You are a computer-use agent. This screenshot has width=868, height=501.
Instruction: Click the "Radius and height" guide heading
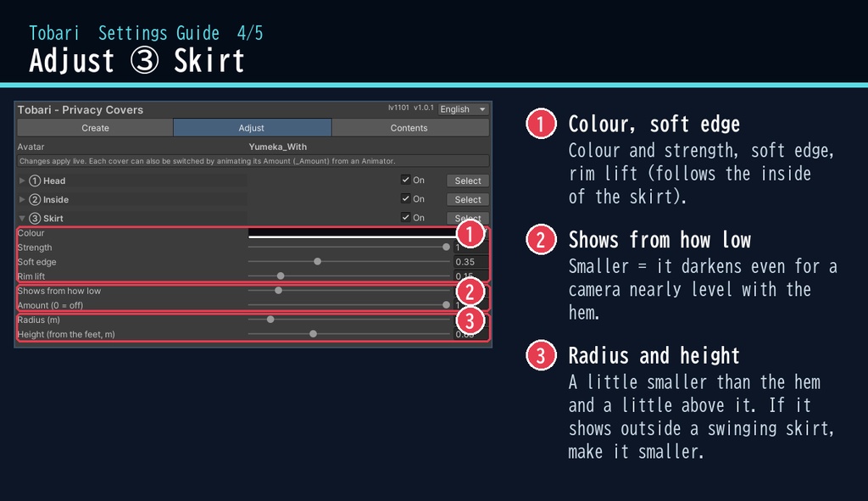tap(654, 355)
